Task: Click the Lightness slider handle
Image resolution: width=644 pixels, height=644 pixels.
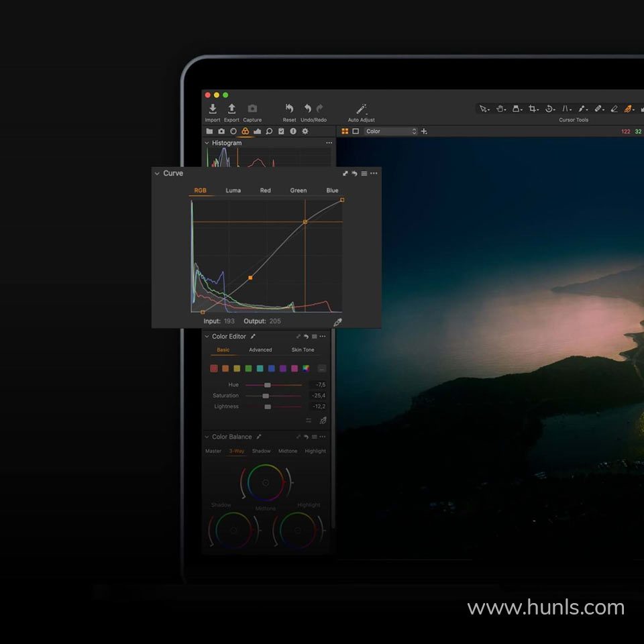Action: pyautogui.click(x=268, y=407)
